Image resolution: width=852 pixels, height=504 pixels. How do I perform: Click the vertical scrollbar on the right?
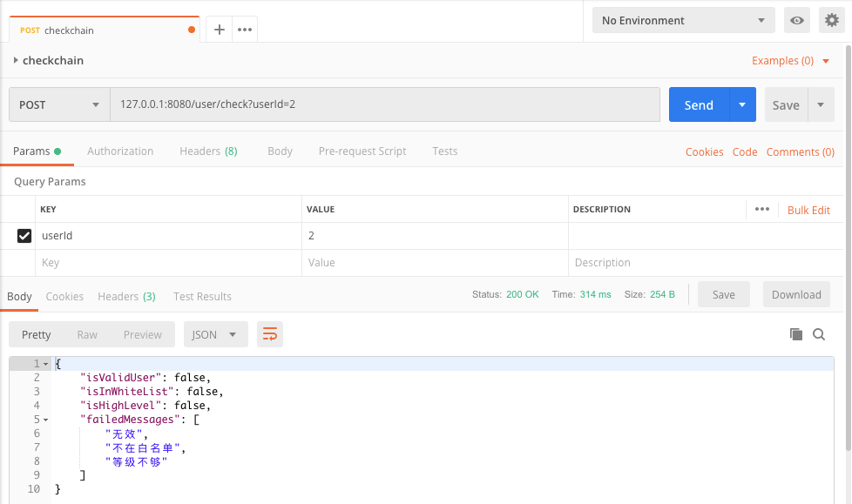(x=849, y=248)
